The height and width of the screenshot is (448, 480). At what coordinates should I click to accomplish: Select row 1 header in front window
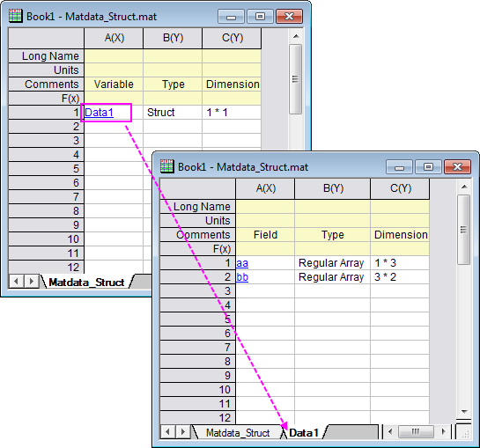[198, 263]
